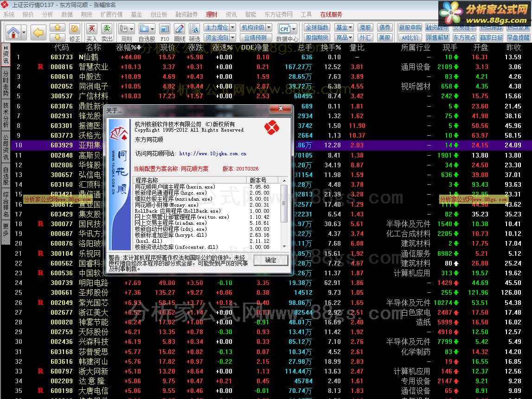Expand the 资金流向 dropdown arrow
Image resolution: width=532 pixels, height=399 pixels.
(x=233, y=38)
